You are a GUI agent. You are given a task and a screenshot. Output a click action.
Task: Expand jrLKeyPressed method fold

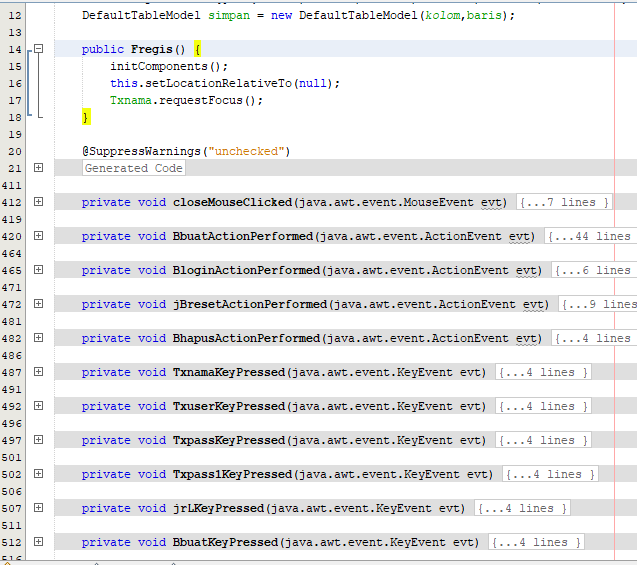click(x=39, y=508)
